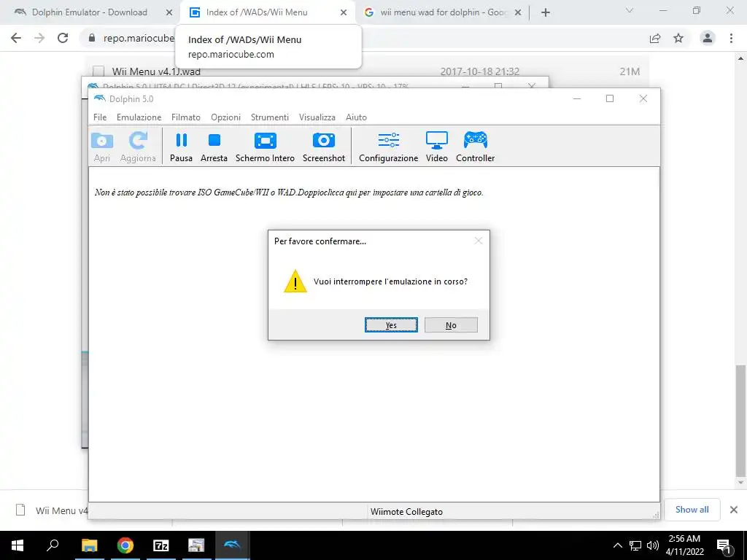The height and width of the screenshot is (560, 747).
Task: Open the File menu in Dolphin
Action: pyautogui.click(x=100, y=117)
